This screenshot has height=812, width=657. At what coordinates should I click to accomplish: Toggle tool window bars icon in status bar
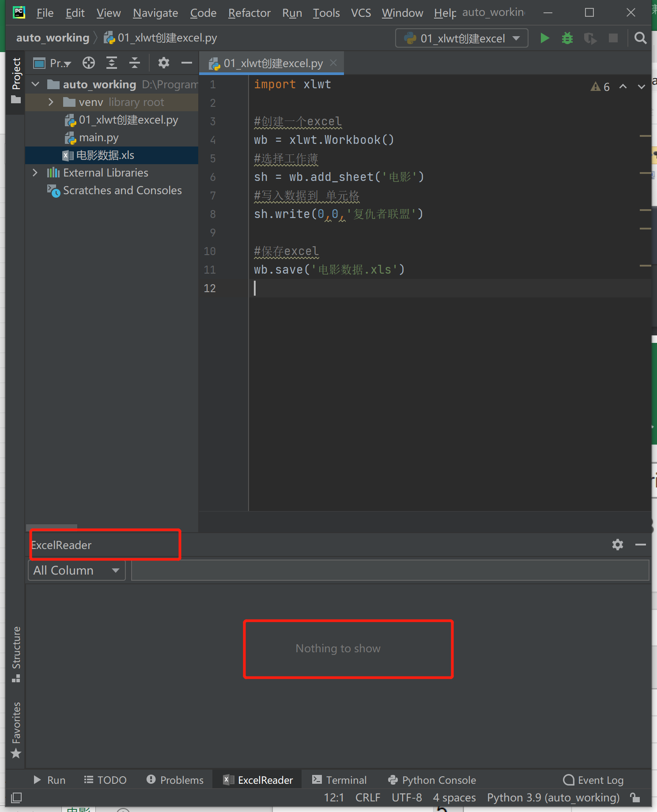point(16,797)
